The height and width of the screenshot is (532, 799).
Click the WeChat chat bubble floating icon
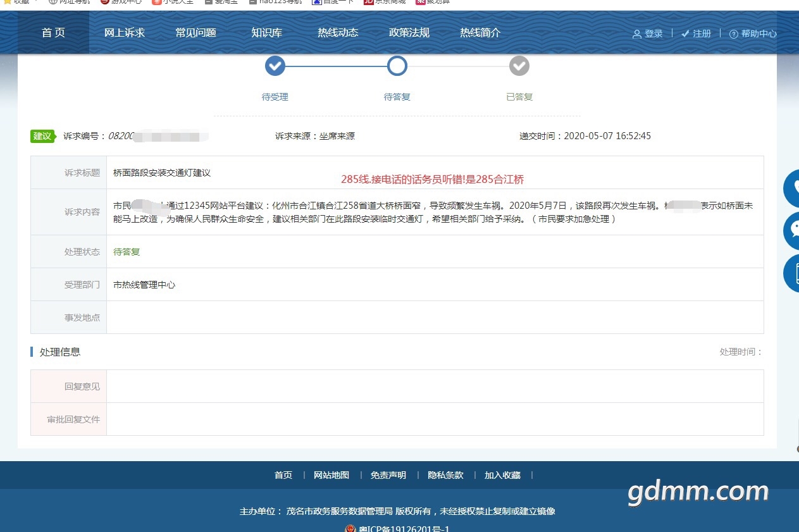point(791,231)
